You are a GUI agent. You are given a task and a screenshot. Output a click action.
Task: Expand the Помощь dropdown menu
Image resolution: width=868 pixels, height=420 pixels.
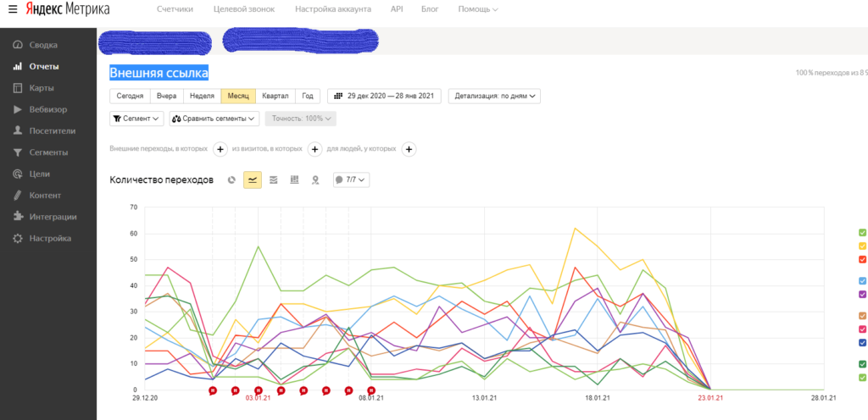(478, 9)
